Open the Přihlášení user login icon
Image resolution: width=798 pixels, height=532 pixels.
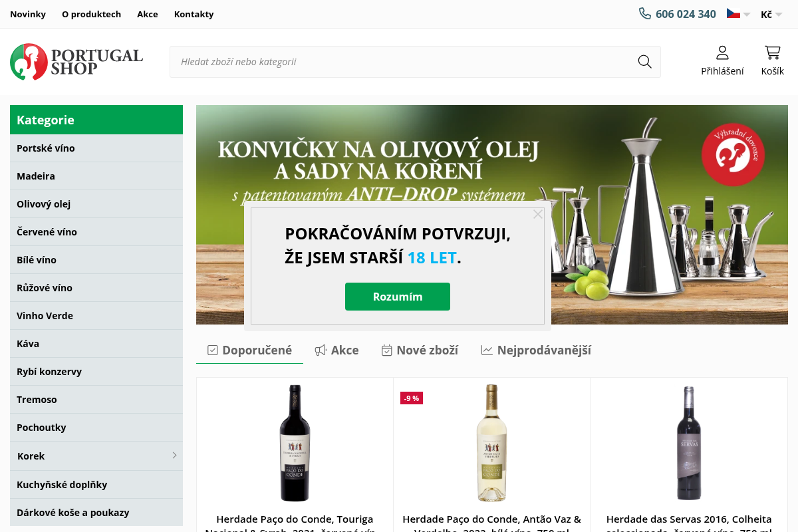pyautogui.click(x=722, y=61)
